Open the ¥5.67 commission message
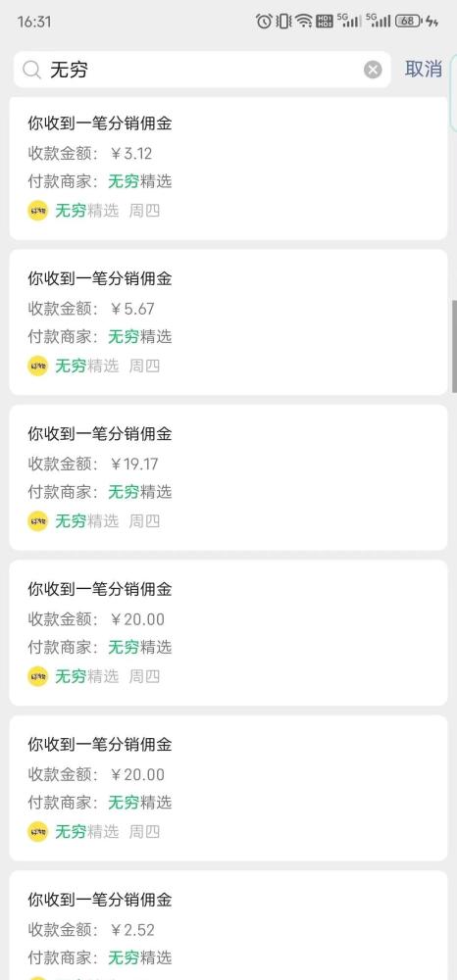 [x=228, y=321]
